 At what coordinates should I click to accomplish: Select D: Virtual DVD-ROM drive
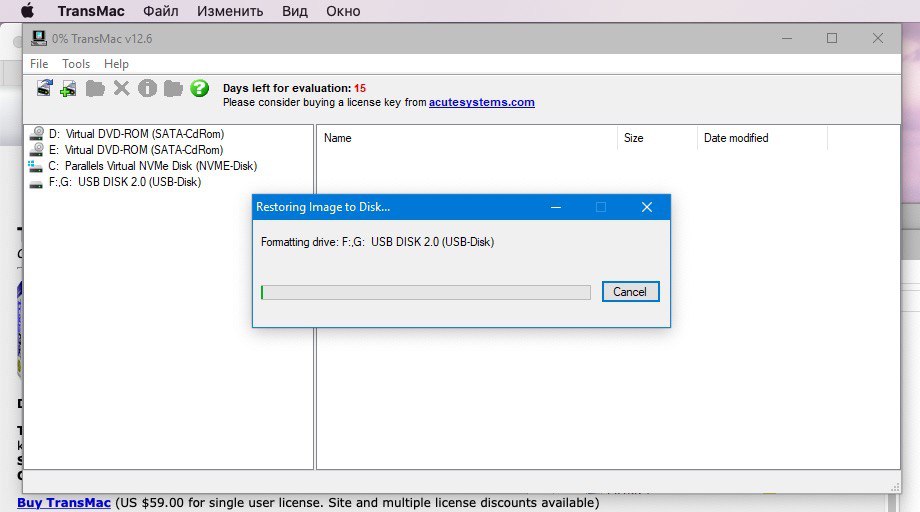[136, 134]
